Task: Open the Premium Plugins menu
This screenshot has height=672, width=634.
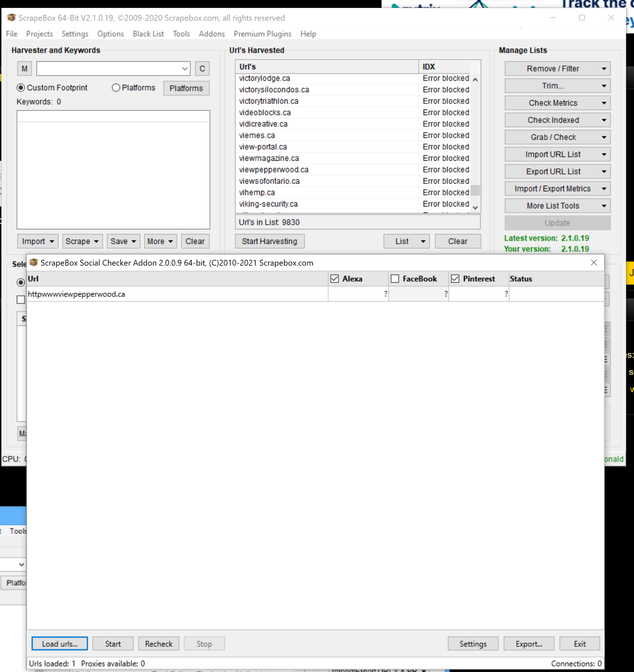Action: pos(263,34)
